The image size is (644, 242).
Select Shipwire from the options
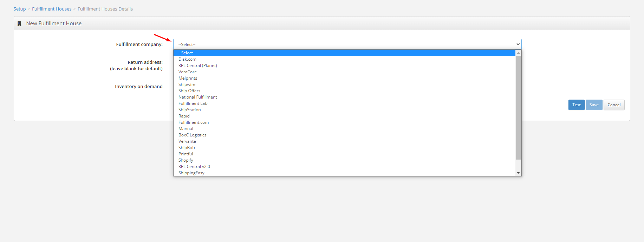coord(344,85)
